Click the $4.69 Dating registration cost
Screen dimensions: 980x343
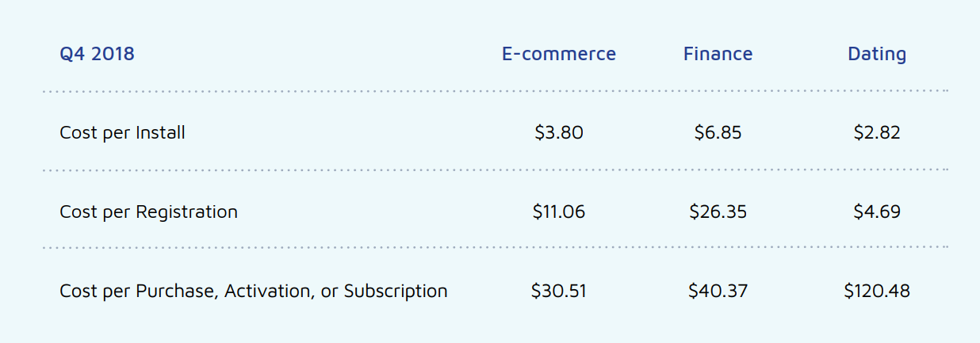click(x=876, y=212)
